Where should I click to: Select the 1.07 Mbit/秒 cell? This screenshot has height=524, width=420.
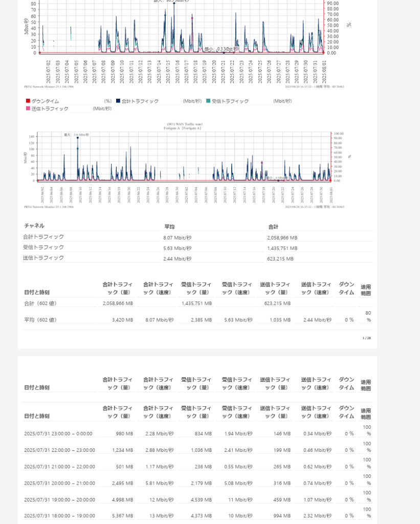tap(317, 499)
